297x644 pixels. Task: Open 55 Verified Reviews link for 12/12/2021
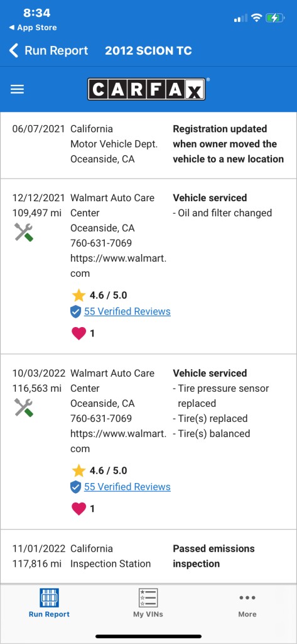[x=127, y=311]
